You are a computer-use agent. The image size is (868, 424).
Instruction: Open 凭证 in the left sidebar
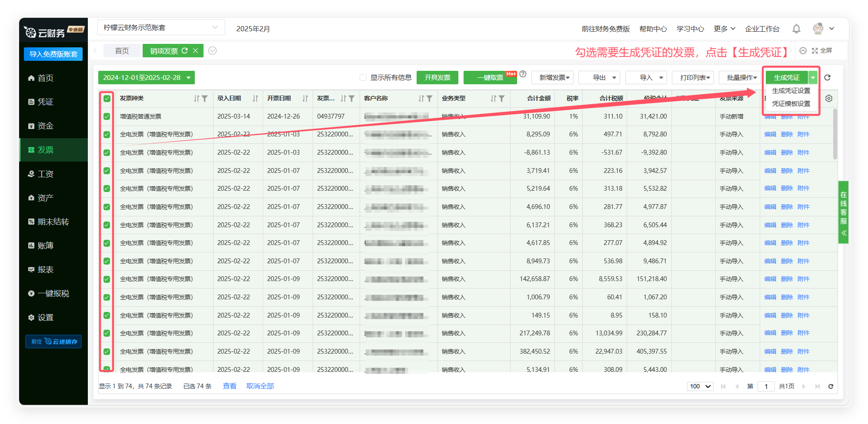pyautogui.click(x=45, y=102)
